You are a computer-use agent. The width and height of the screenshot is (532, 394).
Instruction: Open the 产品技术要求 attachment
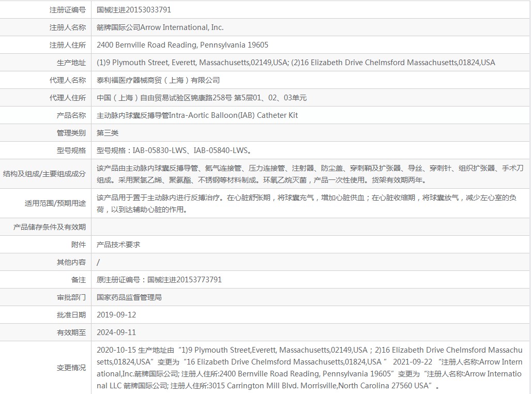click(x=118, y=245)
